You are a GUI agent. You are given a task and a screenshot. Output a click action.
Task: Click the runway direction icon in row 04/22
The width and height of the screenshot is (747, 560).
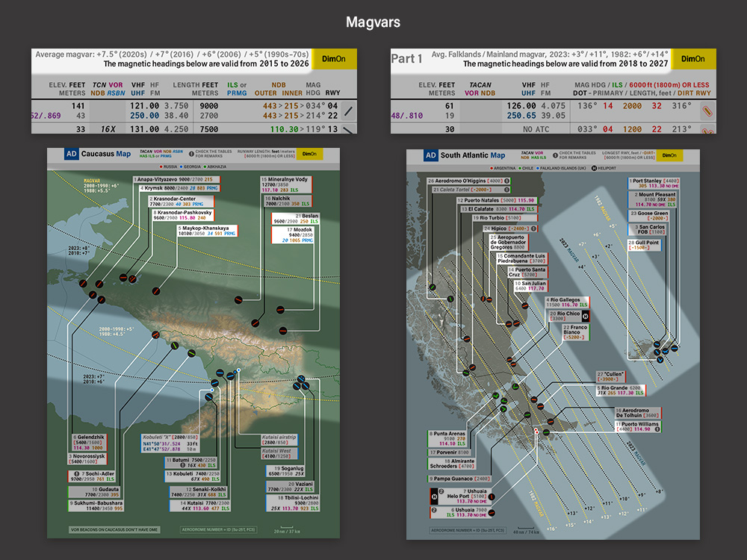coord(349,111)
